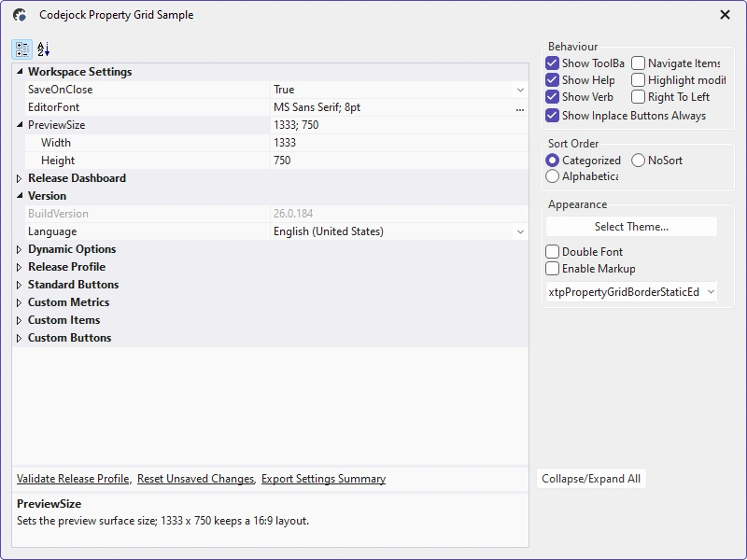
Task: Click the Collapse/Expand All button
Action: pos(591,479)
